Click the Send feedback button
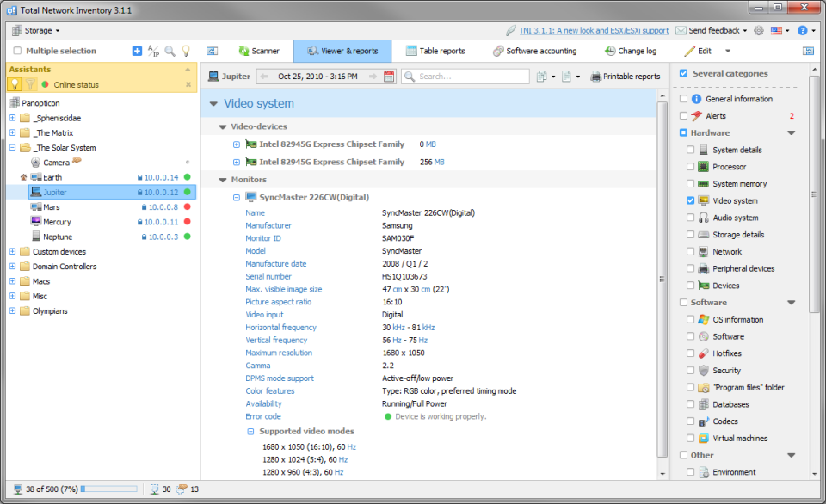Viewport: 826px width, 504px height. pyautogui.click(x=712, y=31)
